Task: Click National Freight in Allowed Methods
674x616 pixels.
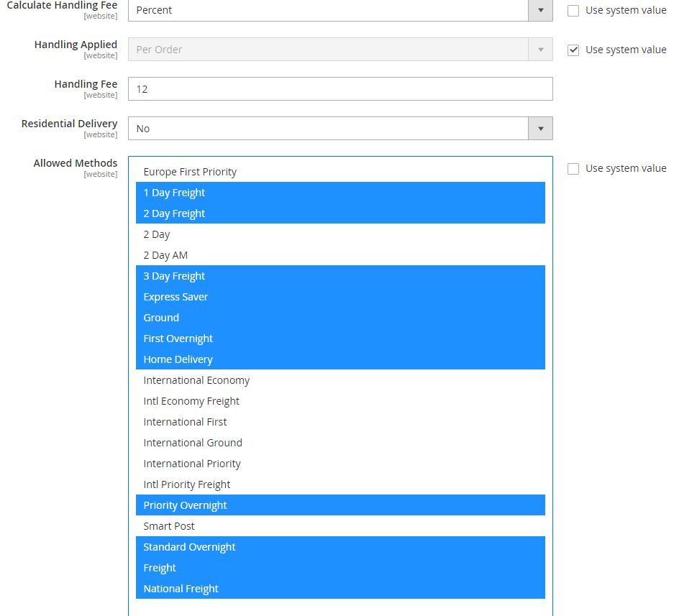Action: coord(181,589)
